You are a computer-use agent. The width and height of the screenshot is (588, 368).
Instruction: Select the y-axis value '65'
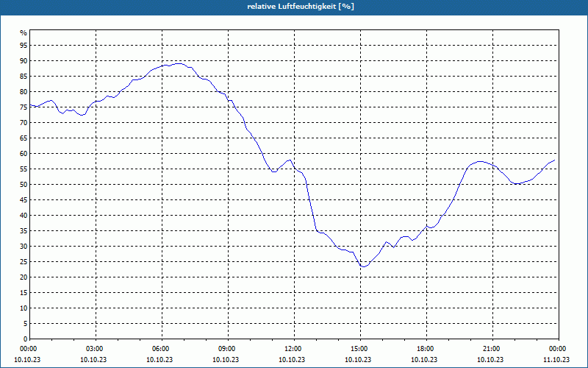click(x=24, y=138)
